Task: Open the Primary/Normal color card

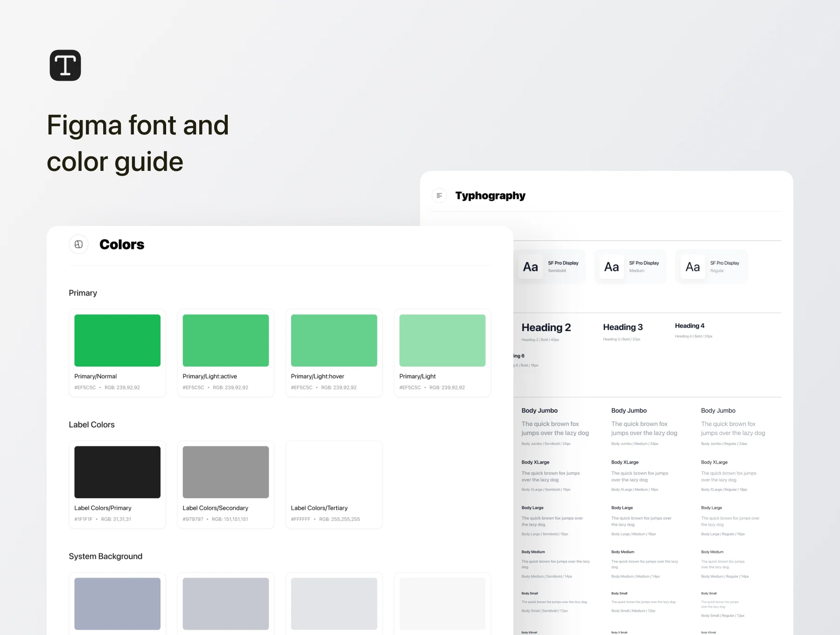Action: pyautogui.click(x=117, y=353)
